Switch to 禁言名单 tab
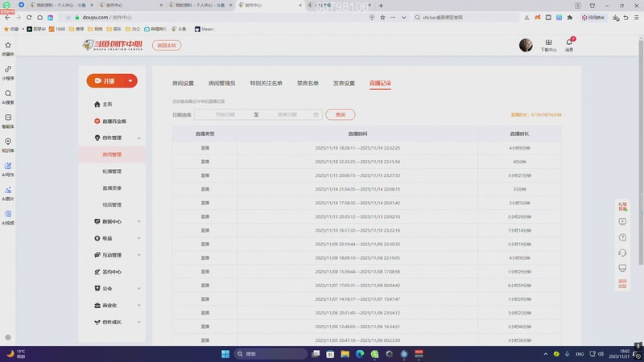 point(308,84)
